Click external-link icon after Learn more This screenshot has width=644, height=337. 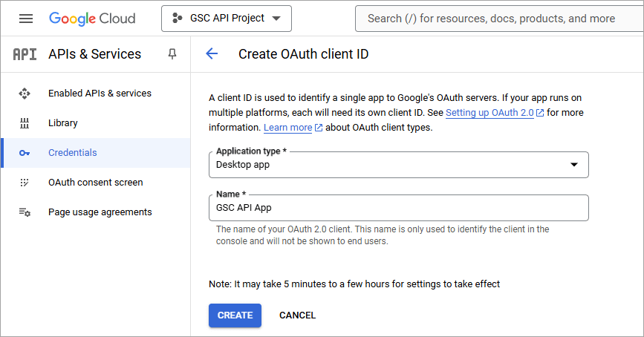[x=319, y=128]
